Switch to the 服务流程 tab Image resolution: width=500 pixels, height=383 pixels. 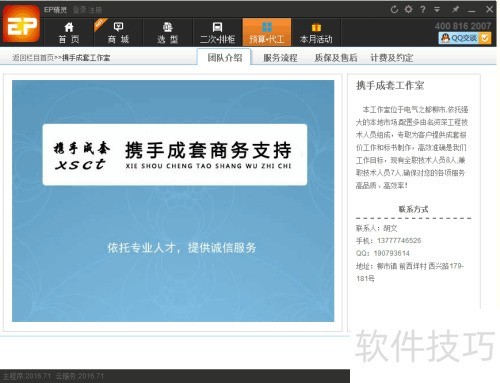pyautogui.click(x=280, y=58)
